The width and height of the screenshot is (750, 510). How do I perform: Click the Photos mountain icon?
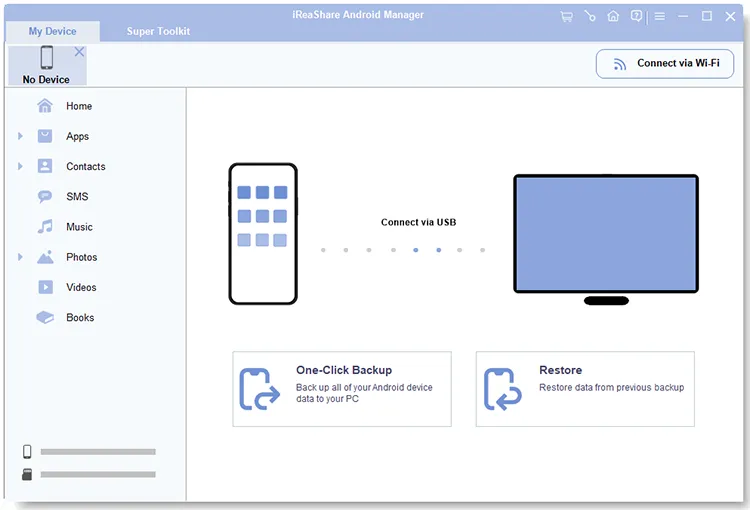click(x=45, y=257)
